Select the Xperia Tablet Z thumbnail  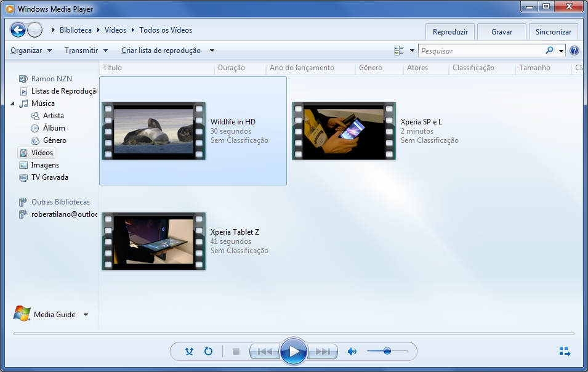153,241
